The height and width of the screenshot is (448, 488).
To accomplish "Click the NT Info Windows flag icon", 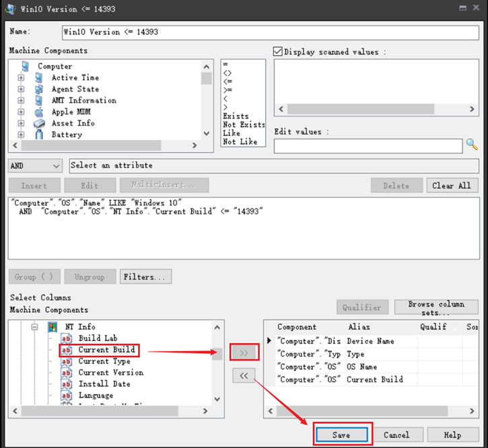I will pyautogui.click(x=53, y=327).
